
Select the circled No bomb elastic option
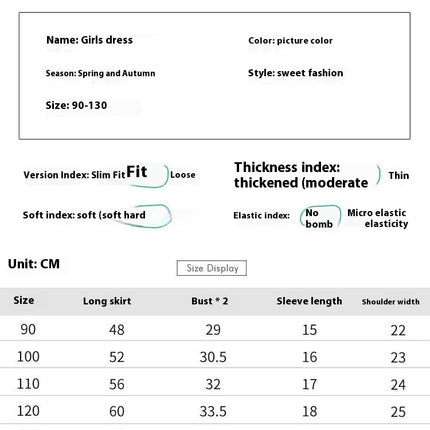point(320,218)
